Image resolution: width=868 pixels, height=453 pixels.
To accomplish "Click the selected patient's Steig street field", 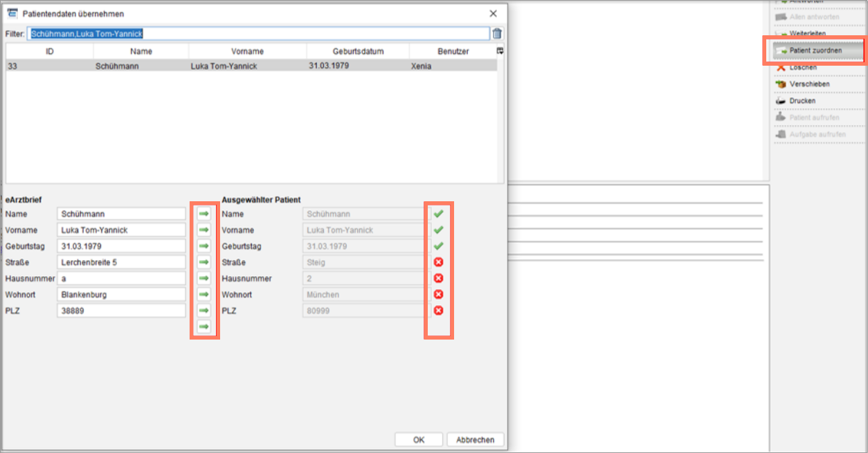I will pos(365,262).
